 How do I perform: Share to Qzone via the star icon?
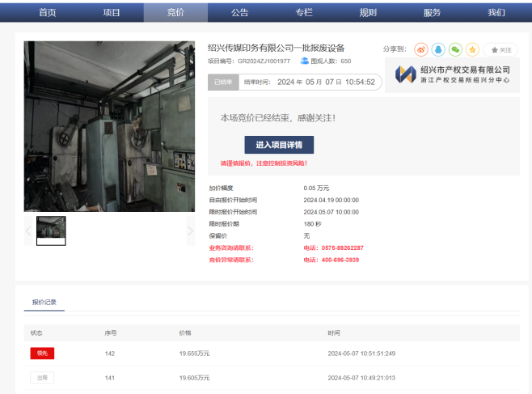[473, 49]
